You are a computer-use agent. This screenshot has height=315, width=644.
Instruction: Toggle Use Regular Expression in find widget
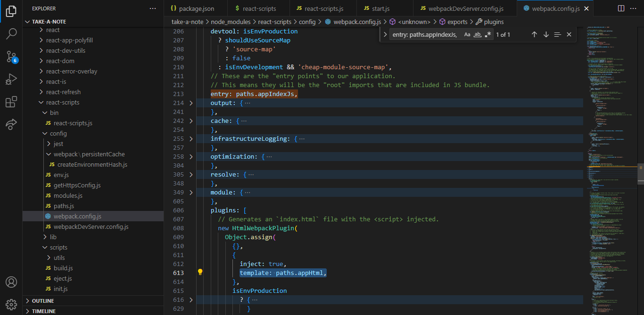coord(488,34)
